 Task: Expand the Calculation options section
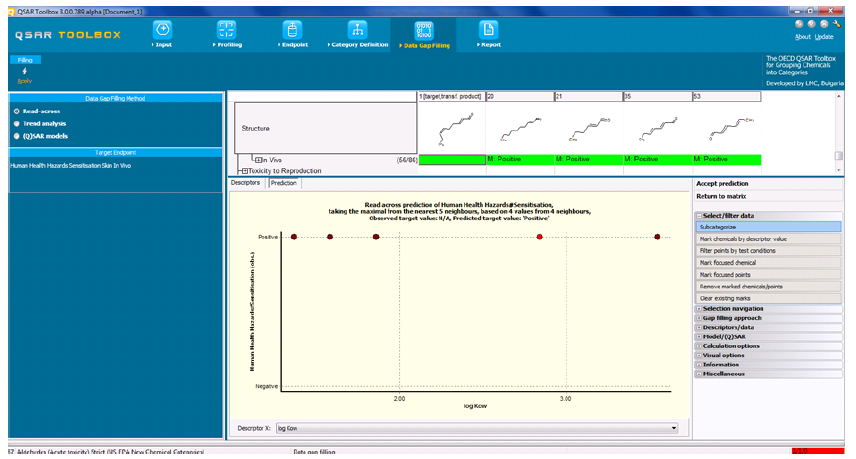pos(699,346)
